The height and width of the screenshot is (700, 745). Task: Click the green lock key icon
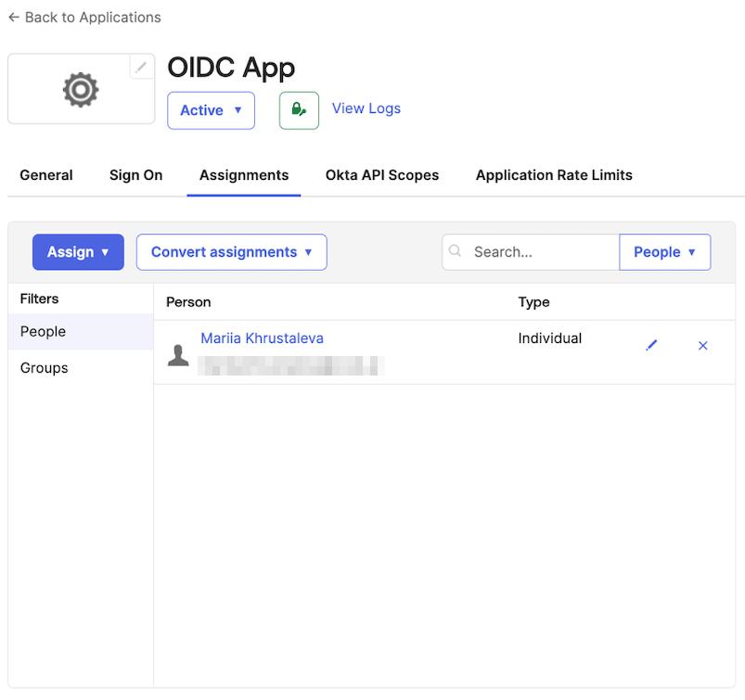(x=299, y=110)
